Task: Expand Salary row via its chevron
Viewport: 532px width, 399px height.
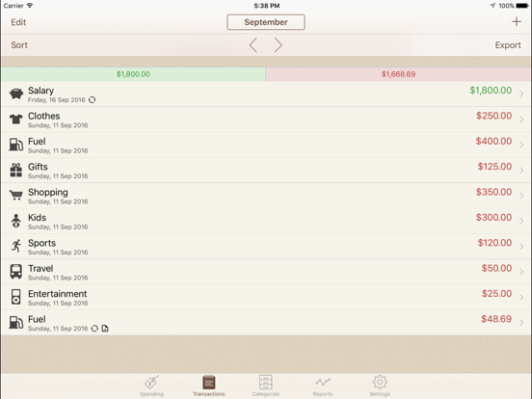Action: 521,94
